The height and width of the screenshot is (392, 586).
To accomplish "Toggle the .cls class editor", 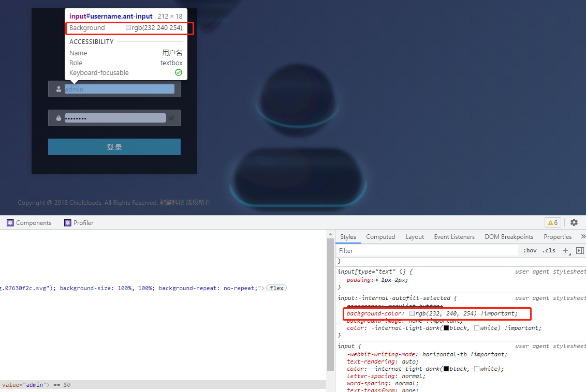I will [549, 250].
